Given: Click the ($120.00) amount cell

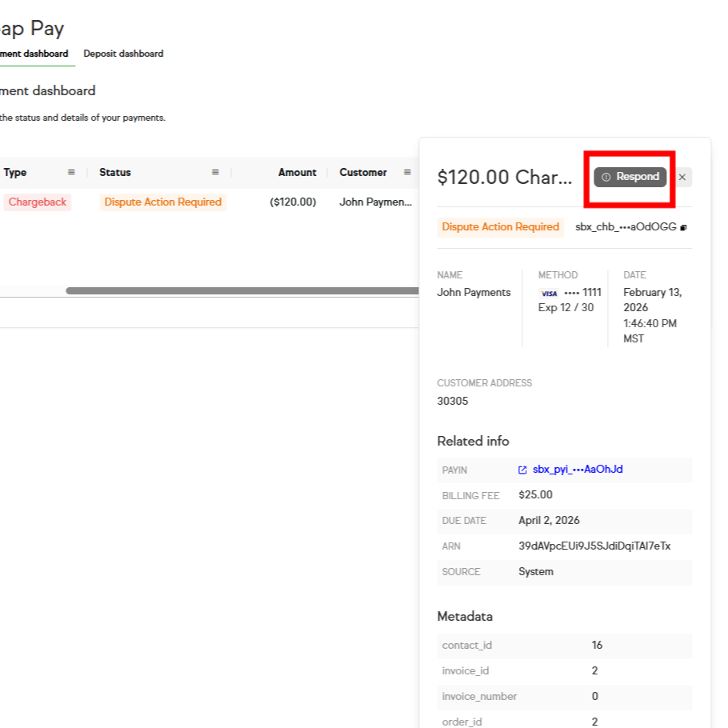Looking at the screenshot, I should click(x=293, y=202).
